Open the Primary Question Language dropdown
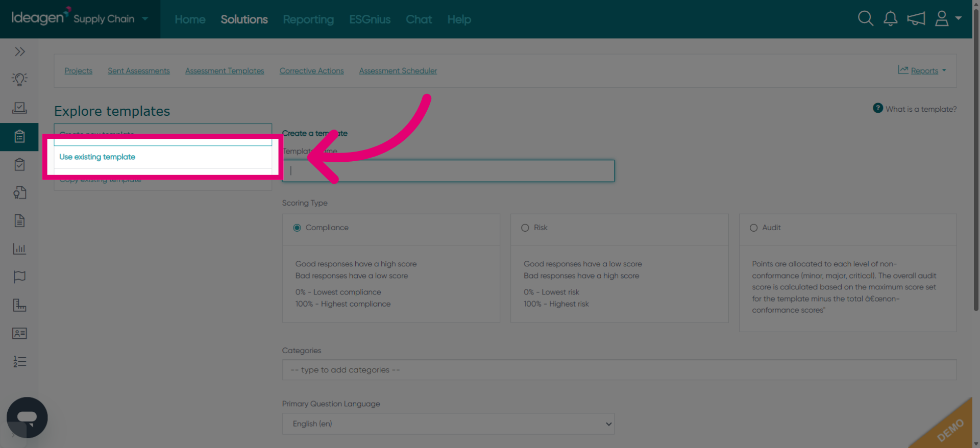 coord(448,424)
